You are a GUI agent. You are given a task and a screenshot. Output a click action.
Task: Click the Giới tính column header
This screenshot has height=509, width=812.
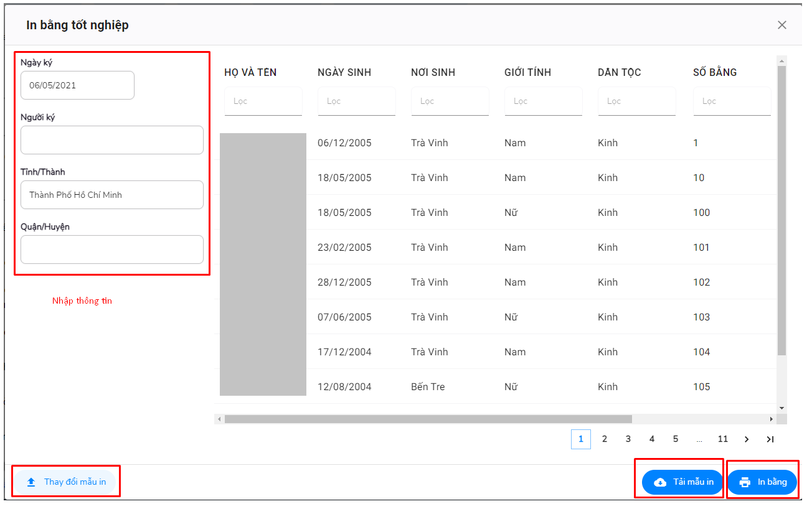[527, 73]
